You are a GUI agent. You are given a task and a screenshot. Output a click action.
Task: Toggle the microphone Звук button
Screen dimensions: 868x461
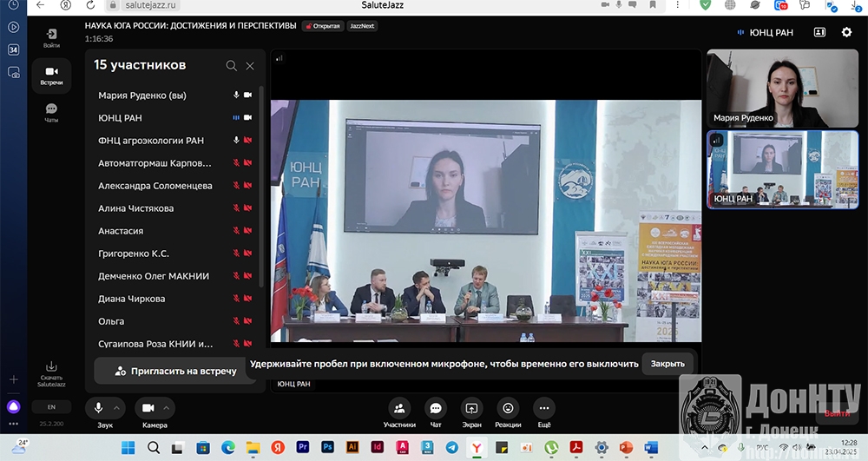99,408
